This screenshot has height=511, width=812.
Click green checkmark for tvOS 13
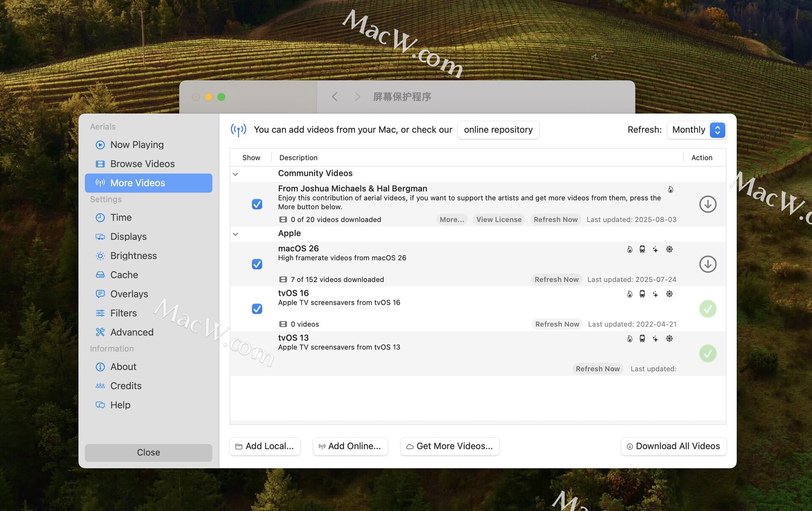pyautogui.click(x=708, y=354)
